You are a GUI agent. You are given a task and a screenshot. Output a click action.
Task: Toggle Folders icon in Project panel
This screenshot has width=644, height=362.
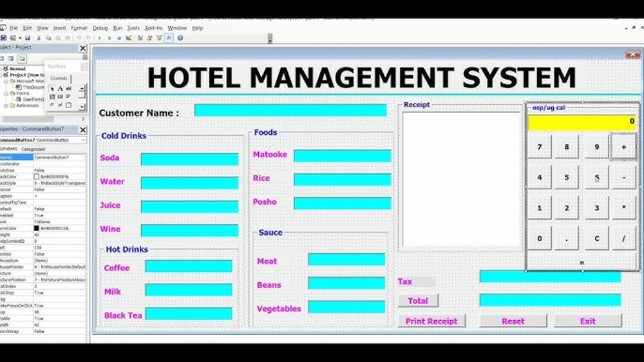(22, 59)
